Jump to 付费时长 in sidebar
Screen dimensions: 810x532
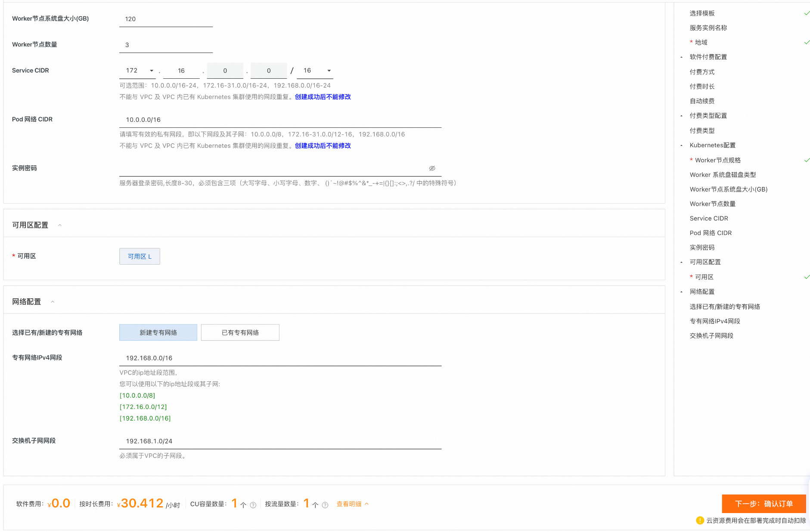702,87
